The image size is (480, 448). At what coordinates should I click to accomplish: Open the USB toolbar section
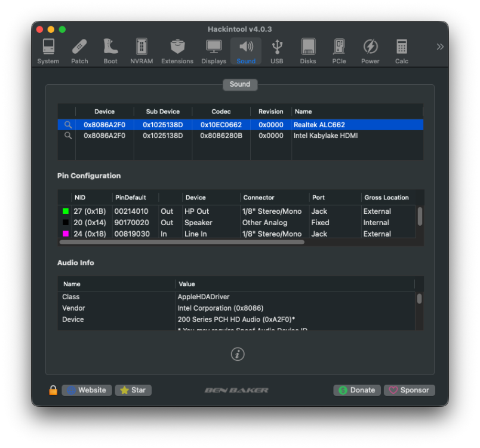(277, 51)
